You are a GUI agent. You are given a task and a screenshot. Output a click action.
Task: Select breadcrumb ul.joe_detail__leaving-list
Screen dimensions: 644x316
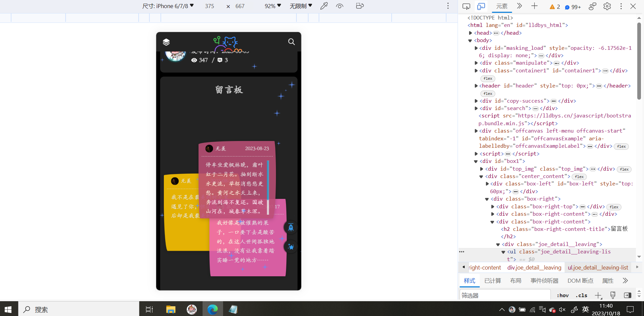click(x=598, y=268)
